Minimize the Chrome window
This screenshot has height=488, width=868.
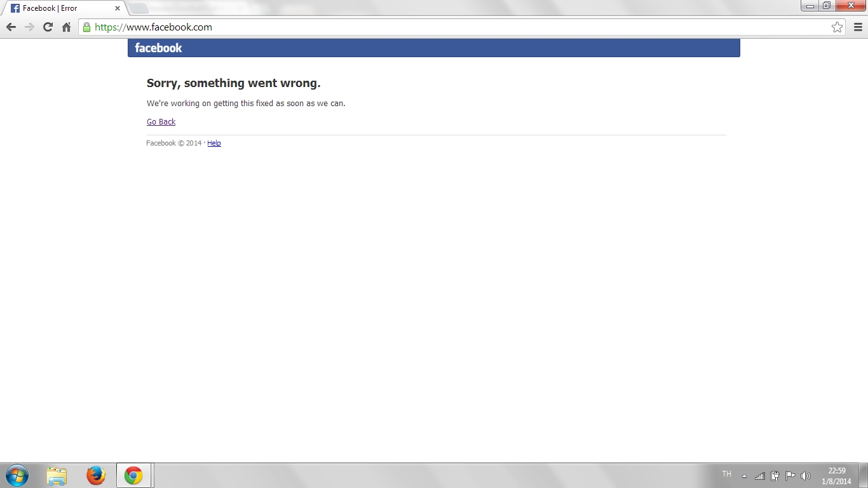click(810, 6)
